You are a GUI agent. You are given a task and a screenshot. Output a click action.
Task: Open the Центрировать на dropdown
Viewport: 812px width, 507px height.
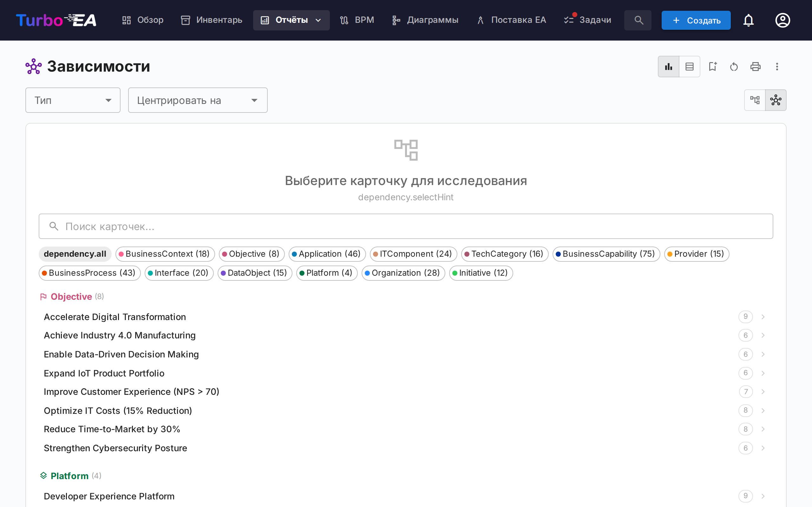[197, 100]
